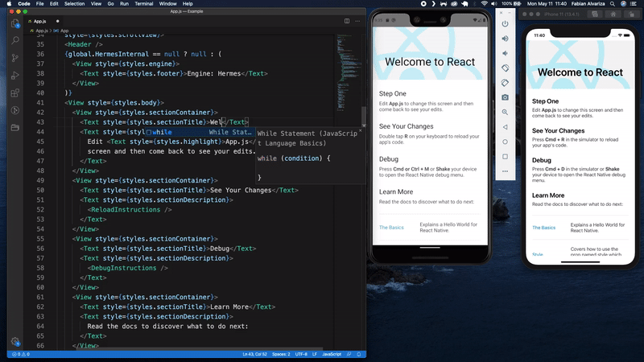
Task: Open the Go menu
Action: click(x=110, y=4)
